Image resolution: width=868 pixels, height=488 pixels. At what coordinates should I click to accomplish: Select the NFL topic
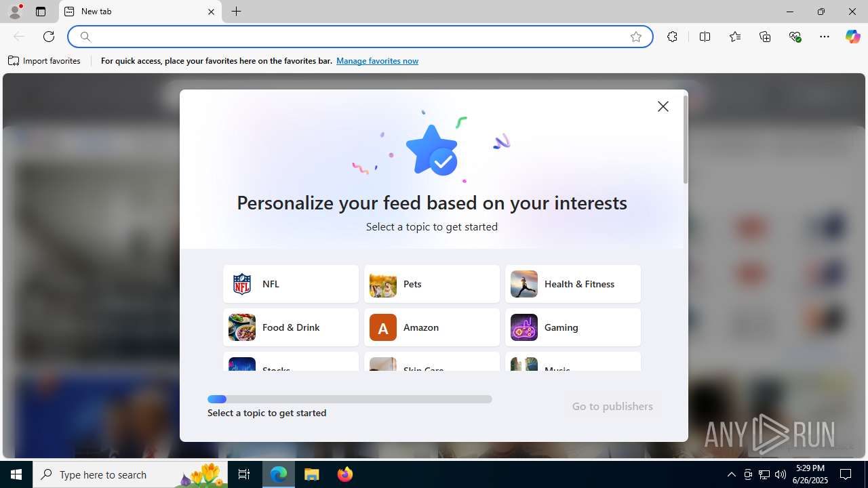291,284
